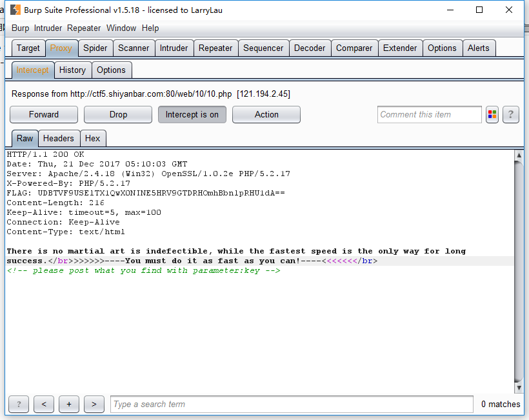Toggle the Intercept is on button
Image resolution: width=529 pixels, height=420 pixels.
(x=192, y=115)
